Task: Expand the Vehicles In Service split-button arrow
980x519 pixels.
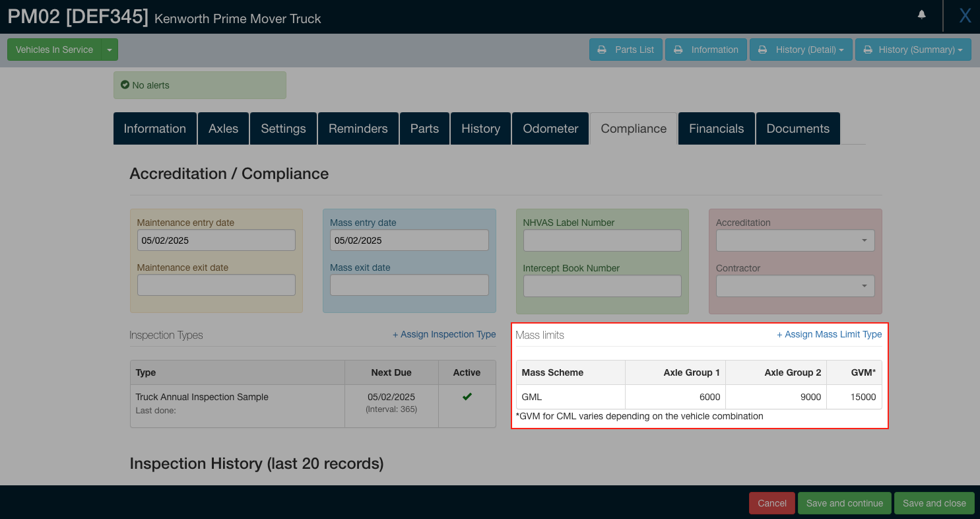Action: (x=110, y=49)
